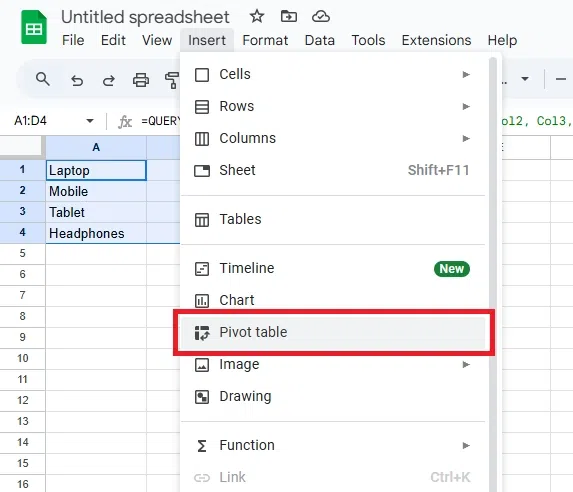Click the print icon
This screenshot has width=573, height=492.
click(141, 80)
